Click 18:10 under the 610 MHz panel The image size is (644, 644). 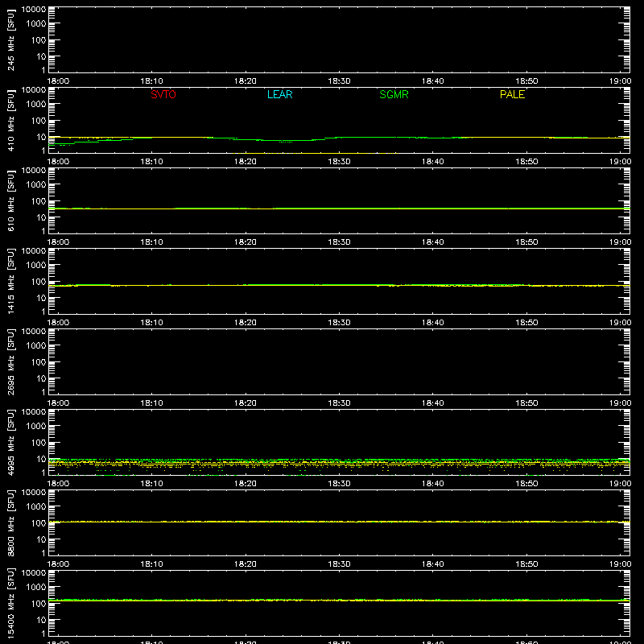(x=152, y=242)
